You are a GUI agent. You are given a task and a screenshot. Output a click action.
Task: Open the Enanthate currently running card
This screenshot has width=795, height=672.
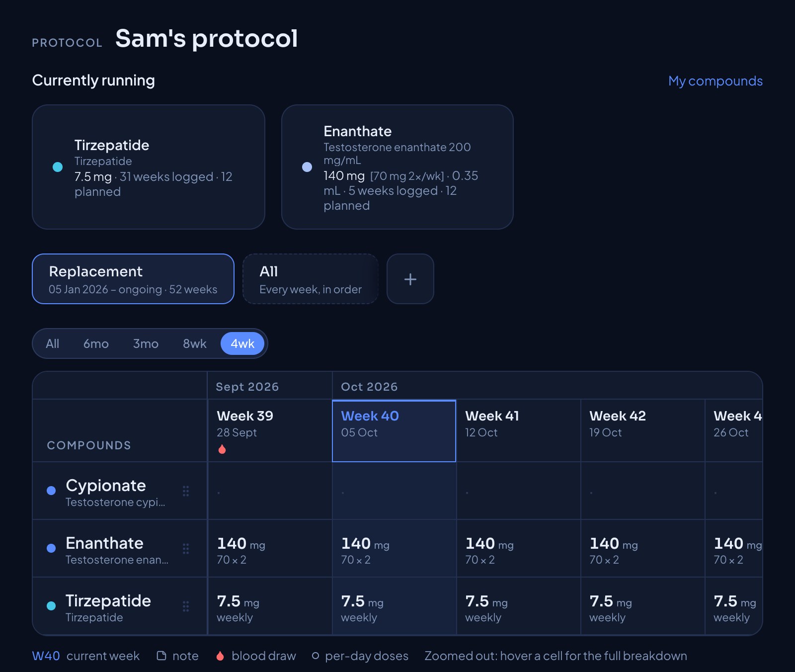coord(397,167)
